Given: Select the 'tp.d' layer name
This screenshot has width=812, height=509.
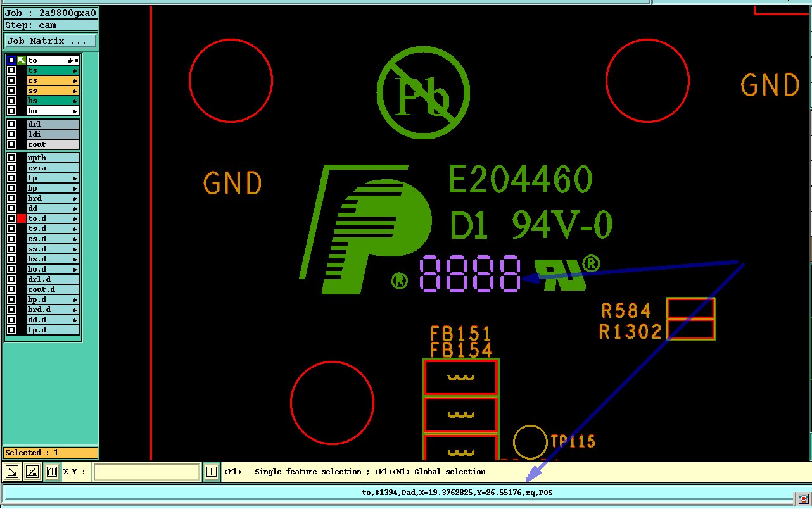Looking at the screenshot, I should pyautogui.click(x=53, y=330).
